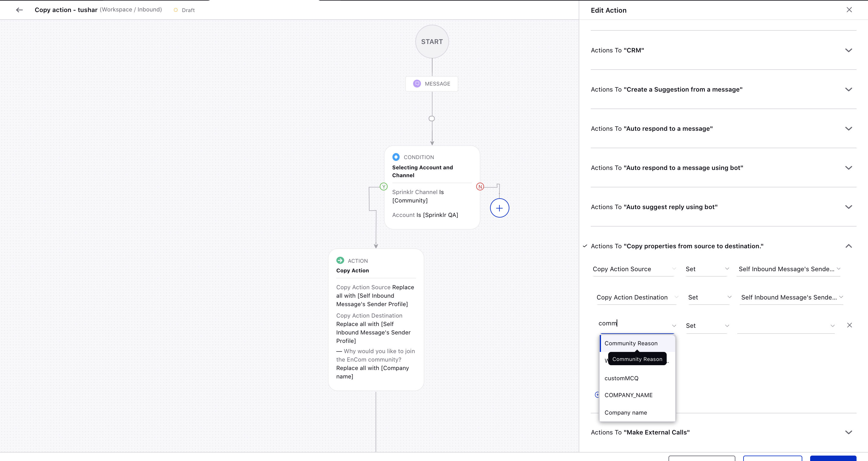
Task: Select Community Reason from dropdown list
Action: click(631, 343)
